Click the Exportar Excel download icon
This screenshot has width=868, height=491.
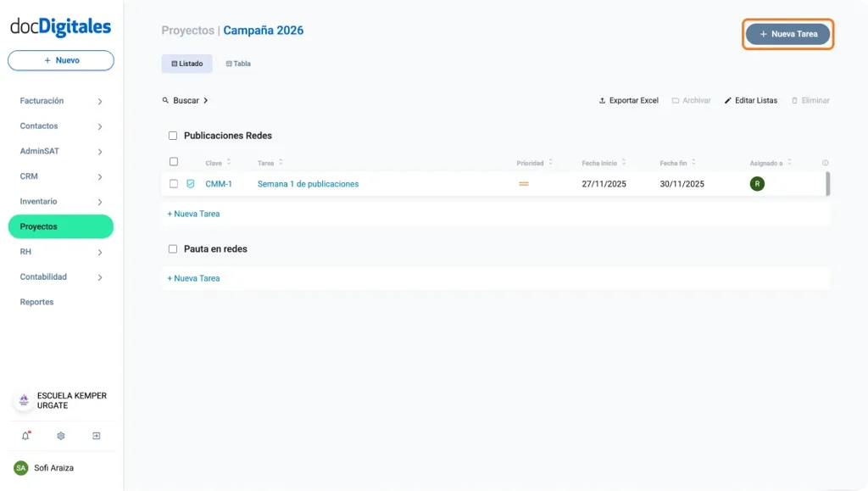601,100
